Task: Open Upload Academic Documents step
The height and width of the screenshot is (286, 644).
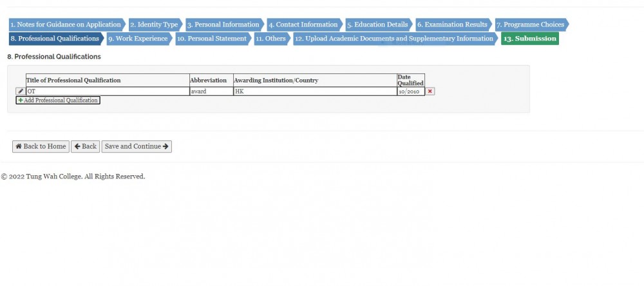Action: pyautogui.click(x=394, y=39)
